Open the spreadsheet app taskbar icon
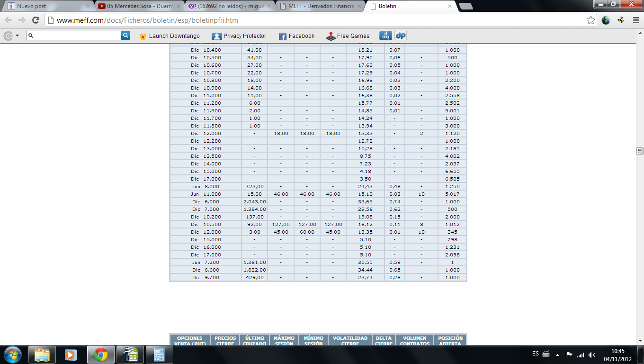The height and width of the screenshot is (364, 644). coord(130,355)
